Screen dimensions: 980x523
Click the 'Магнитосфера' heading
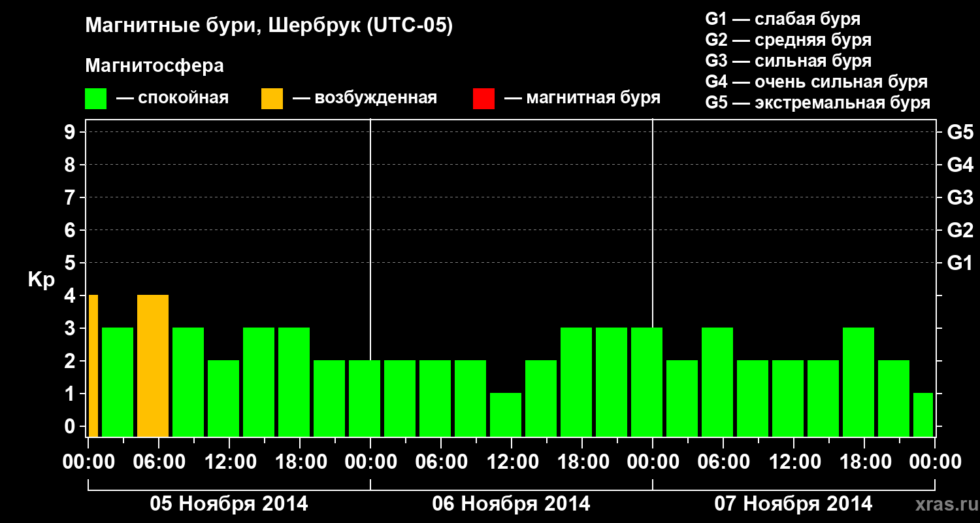pos(154,66)
